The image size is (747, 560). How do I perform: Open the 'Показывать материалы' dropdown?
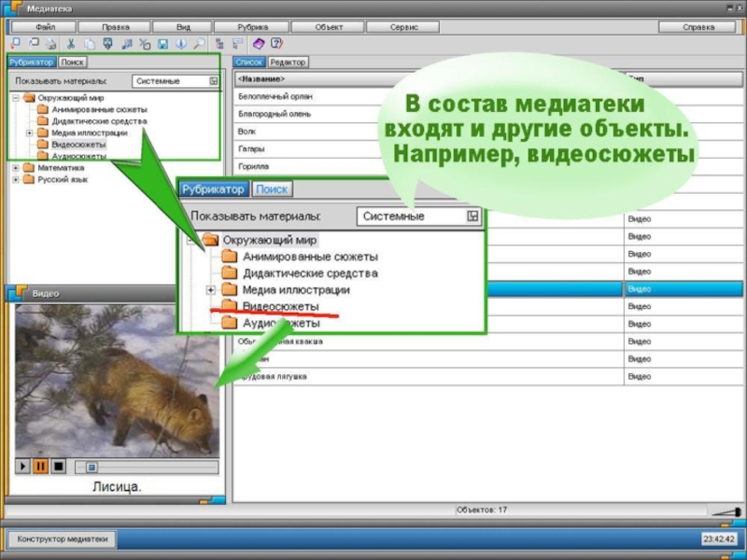coord(214,81)
